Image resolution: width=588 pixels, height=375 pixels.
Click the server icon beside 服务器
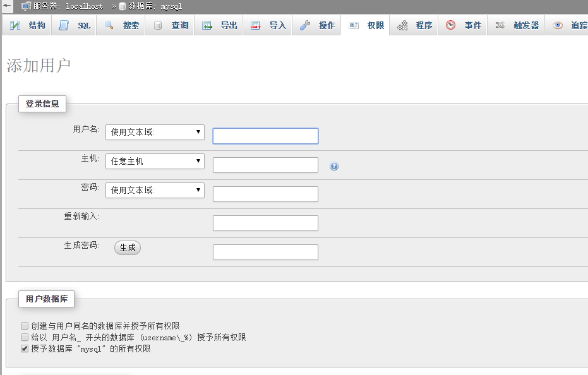(26, 6)
